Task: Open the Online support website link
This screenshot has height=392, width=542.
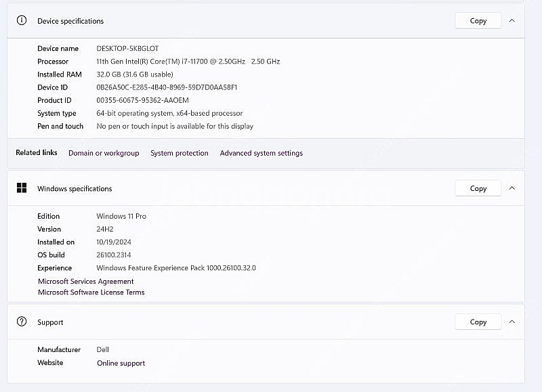Action: (x=121, y=363)
